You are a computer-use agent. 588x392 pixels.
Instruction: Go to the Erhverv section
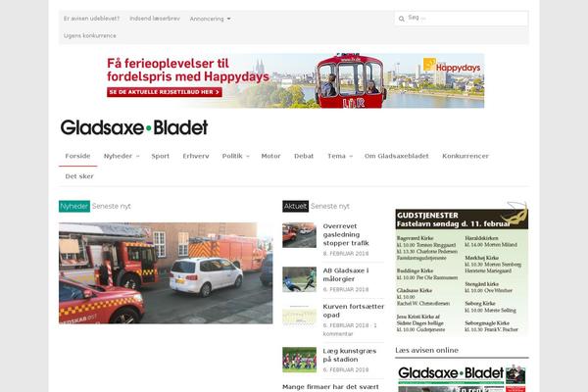(x=196, y=156)
